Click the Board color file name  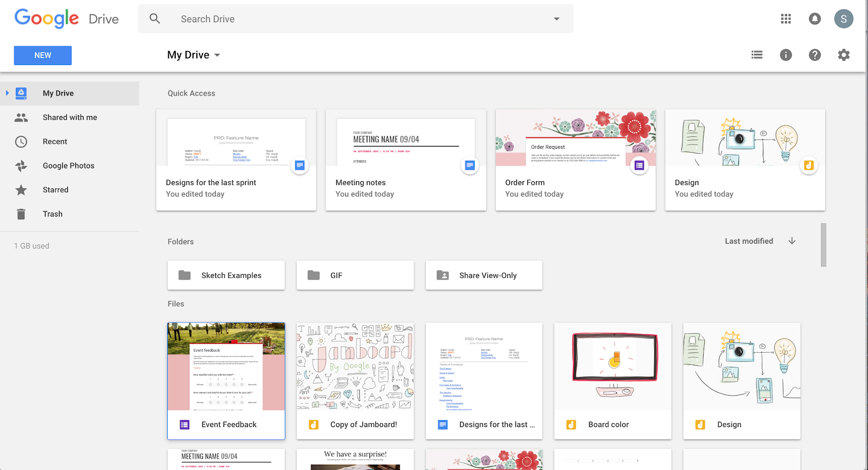[609, 425]
